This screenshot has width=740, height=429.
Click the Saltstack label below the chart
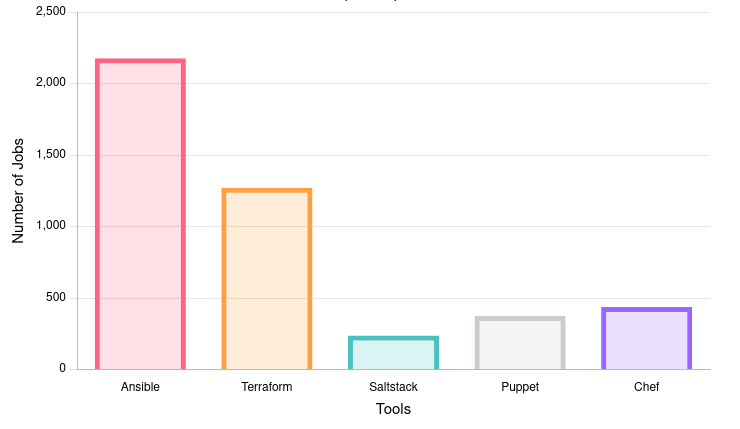pos(393,386)
